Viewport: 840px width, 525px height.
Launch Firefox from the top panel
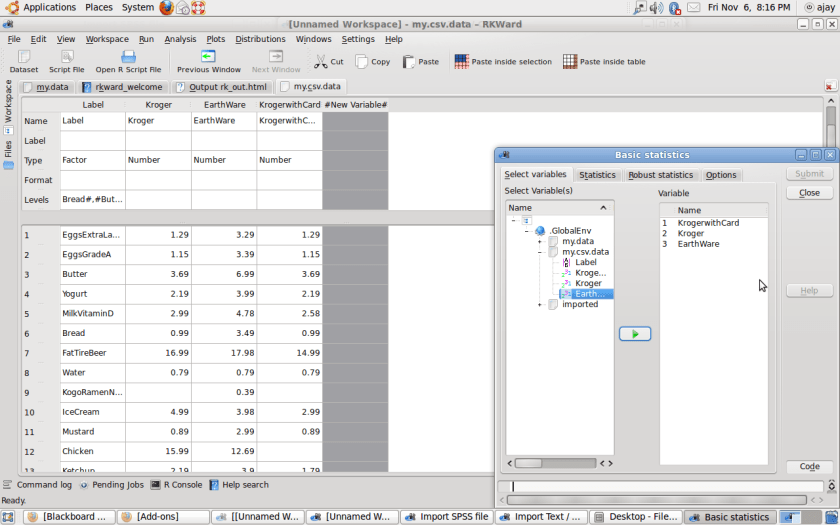click(x=166, y=8)
